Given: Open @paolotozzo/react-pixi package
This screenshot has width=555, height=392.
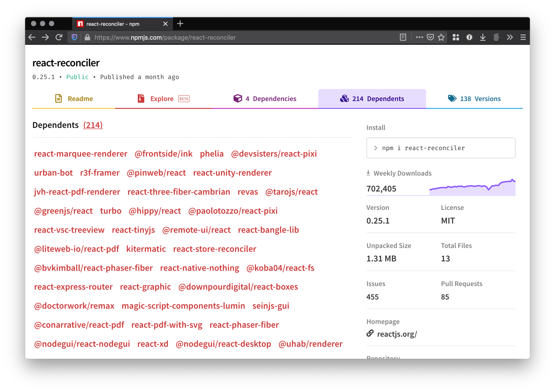Looking at the screenshot, I should coord(233,211).
